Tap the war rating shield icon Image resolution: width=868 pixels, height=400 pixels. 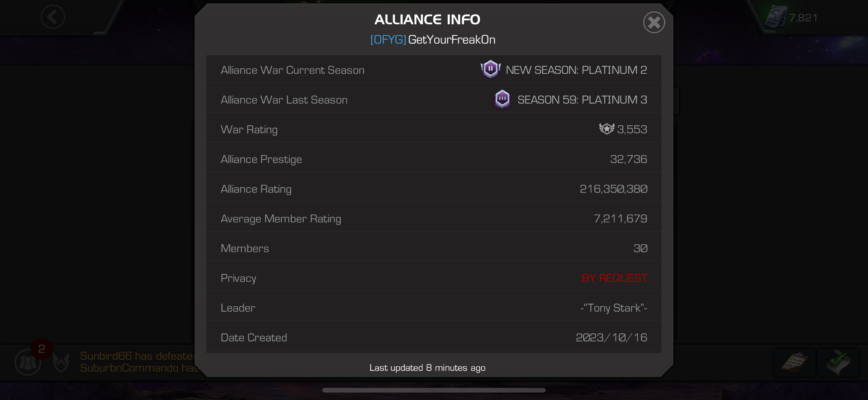[606, 129]
